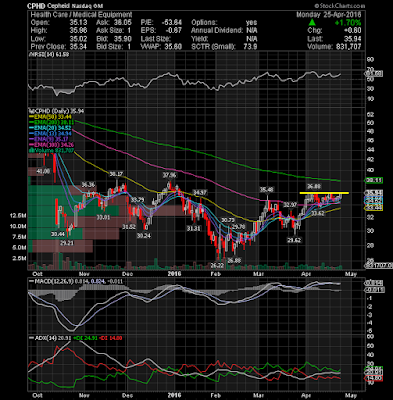Click the SCTR (Small) value 73.9
The width and height of the screenshot is (393, 400).
click(x=250, y=47)
